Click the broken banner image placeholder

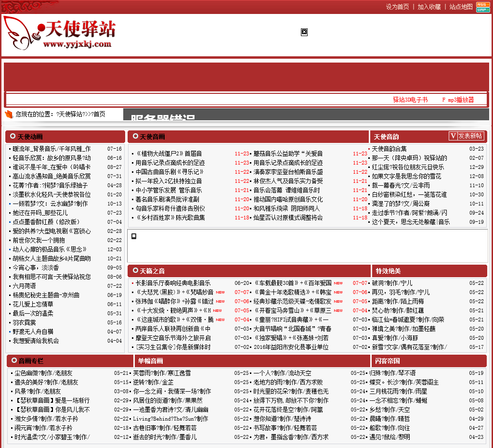point(304,32)
